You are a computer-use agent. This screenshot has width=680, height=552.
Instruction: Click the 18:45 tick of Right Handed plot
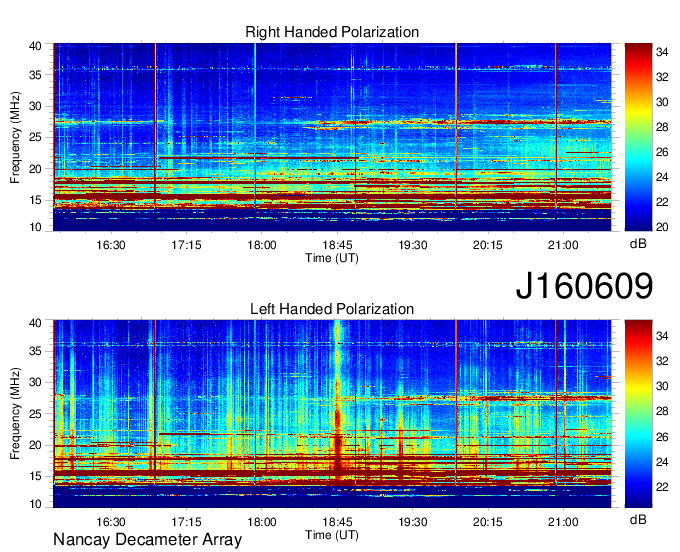click(337, 245)
